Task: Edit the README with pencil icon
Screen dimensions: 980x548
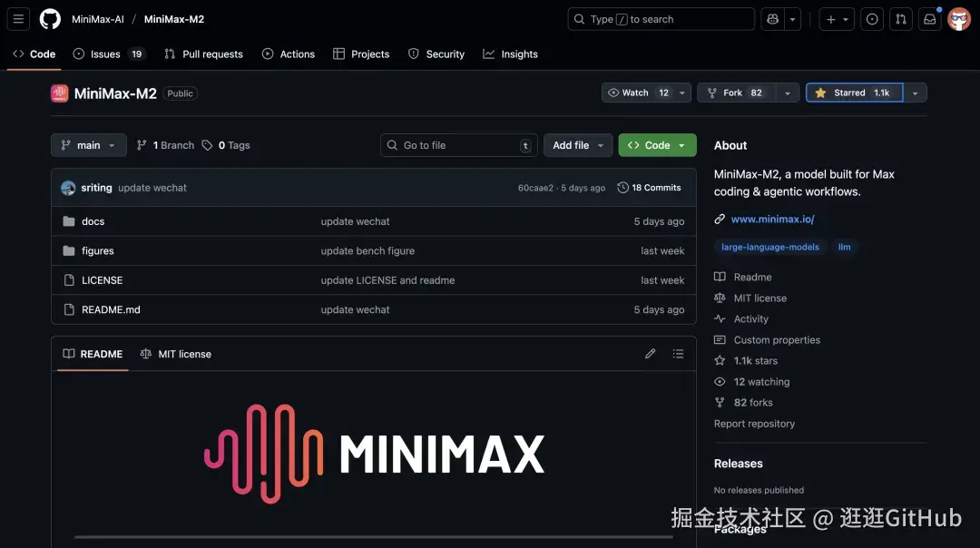Action: (650, 354)
